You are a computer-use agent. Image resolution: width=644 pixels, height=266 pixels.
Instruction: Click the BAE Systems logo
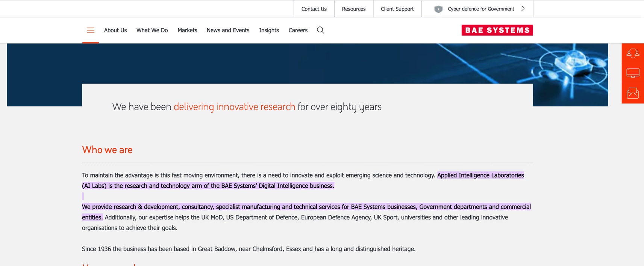click(x=497, y=30)
